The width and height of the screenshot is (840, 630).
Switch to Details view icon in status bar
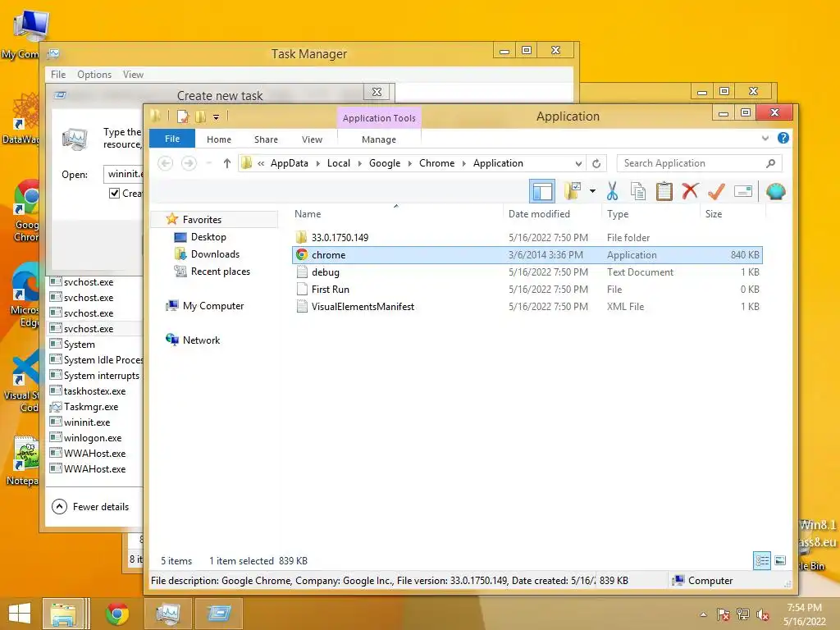click(762, 561)
